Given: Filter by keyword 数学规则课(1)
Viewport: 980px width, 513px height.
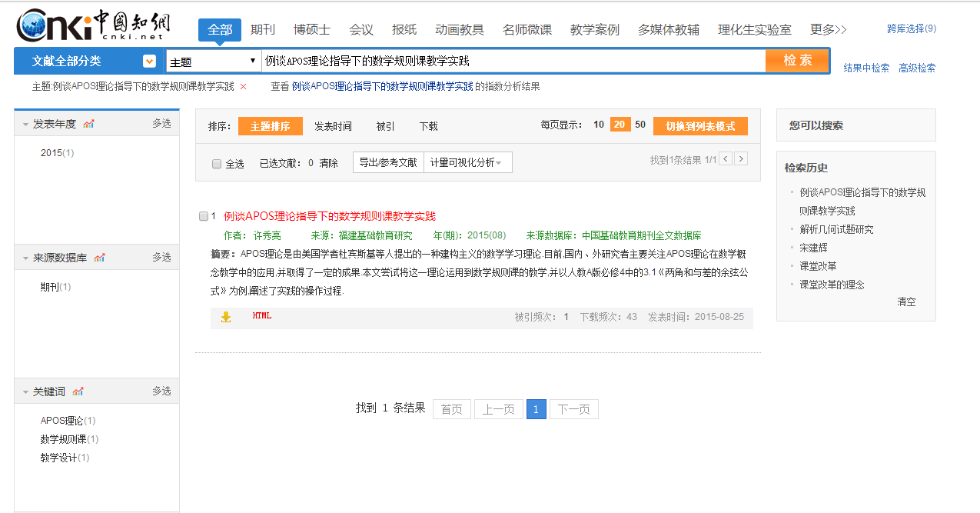Looking at the screenshot, I should 70,439.
